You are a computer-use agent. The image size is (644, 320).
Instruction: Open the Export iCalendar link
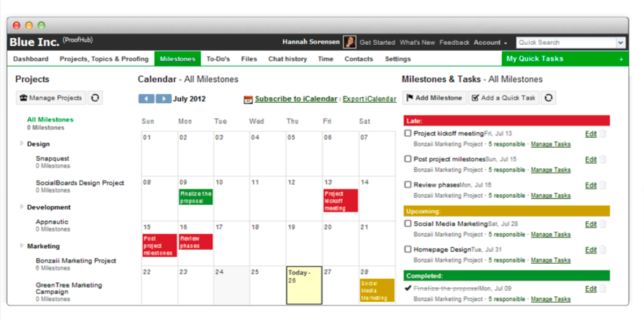(369, 99)
